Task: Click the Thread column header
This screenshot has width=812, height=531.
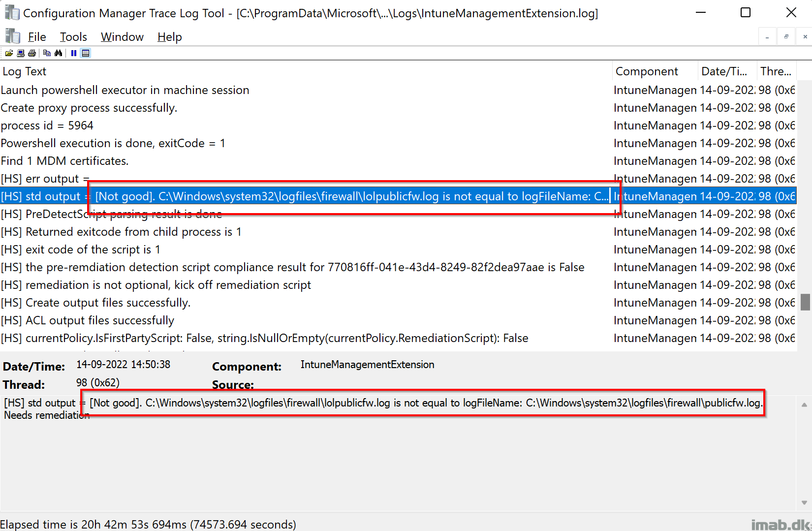Action: point(777,71)
